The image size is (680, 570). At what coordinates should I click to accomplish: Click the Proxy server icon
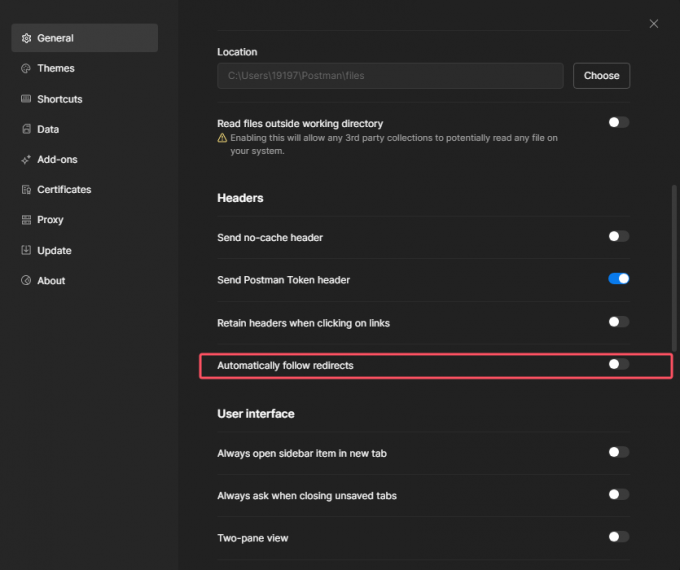pyautogui.click(x=26, y=220)
